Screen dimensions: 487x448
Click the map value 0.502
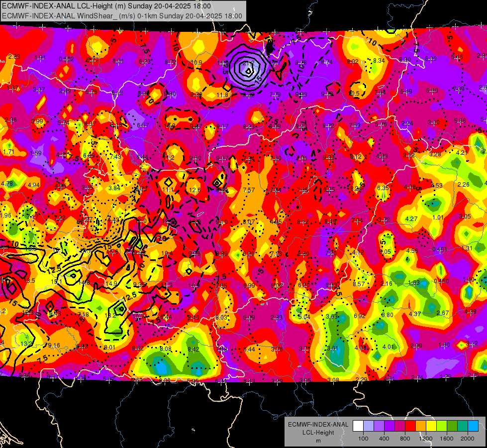[67, 59]
